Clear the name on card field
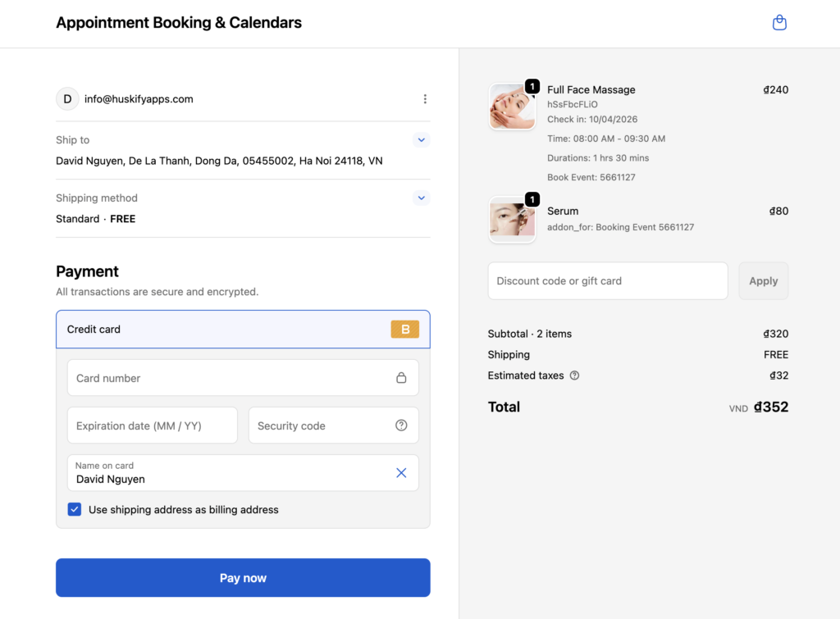 tap(401, 473)
